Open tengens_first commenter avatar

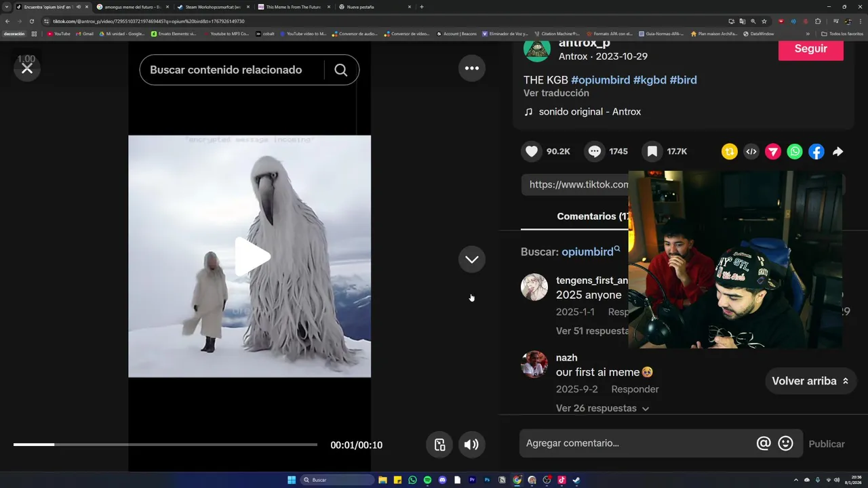click(534, 287)
